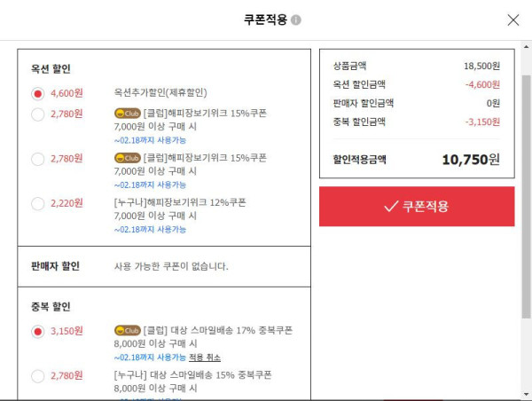Select first 2,780원 club 15% coupon radio
The width and height of the screenshot is (532, 401).
tap(37, 114)
